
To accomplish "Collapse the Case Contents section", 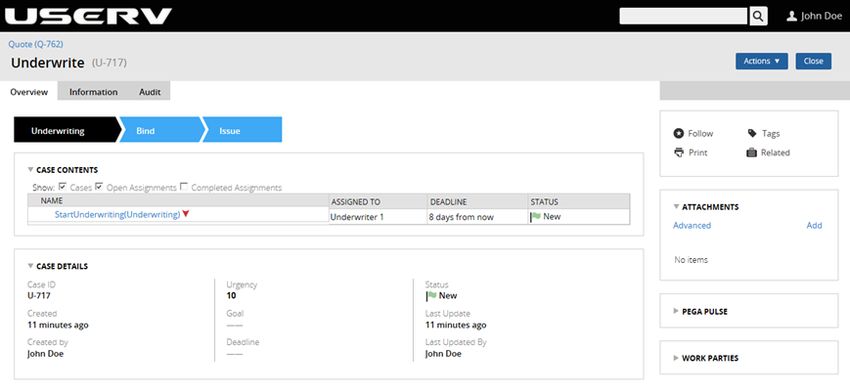I will [x=30, y=170].
